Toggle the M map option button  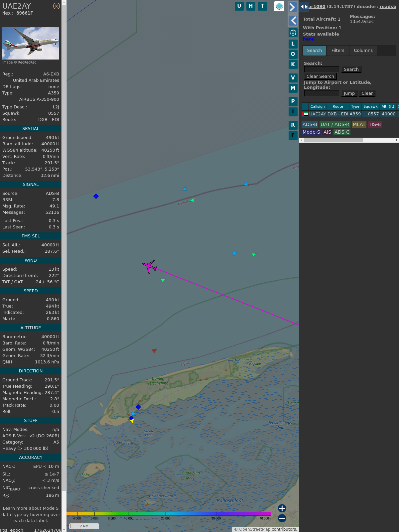[x=293, y=88]
